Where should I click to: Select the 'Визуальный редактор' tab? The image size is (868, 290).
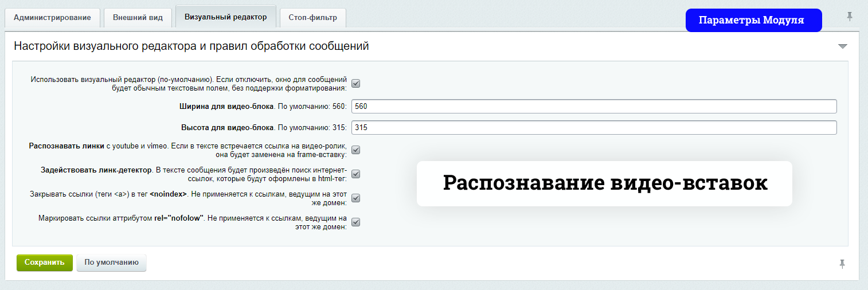point(225,17)
